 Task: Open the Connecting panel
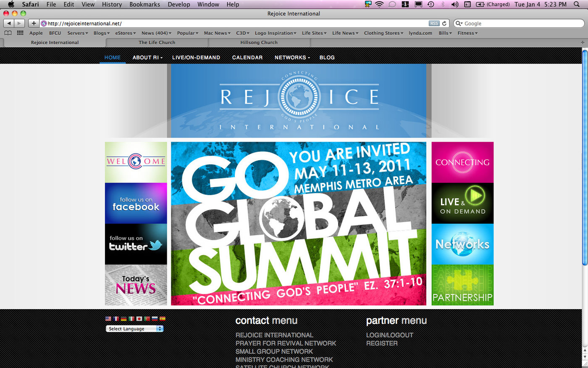click(462, 162)
